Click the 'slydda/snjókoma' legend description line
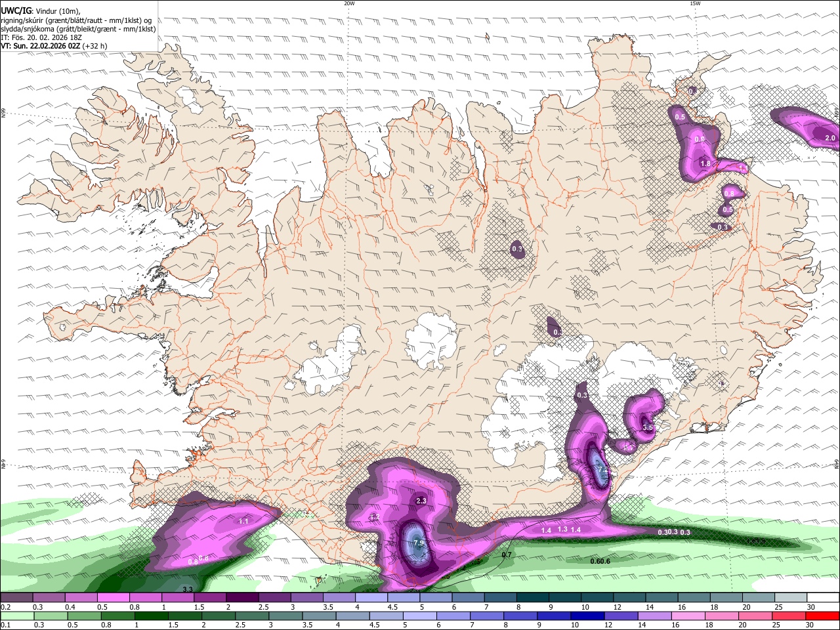The height and width of the screenshot is (630, 840). pos(78,29)
